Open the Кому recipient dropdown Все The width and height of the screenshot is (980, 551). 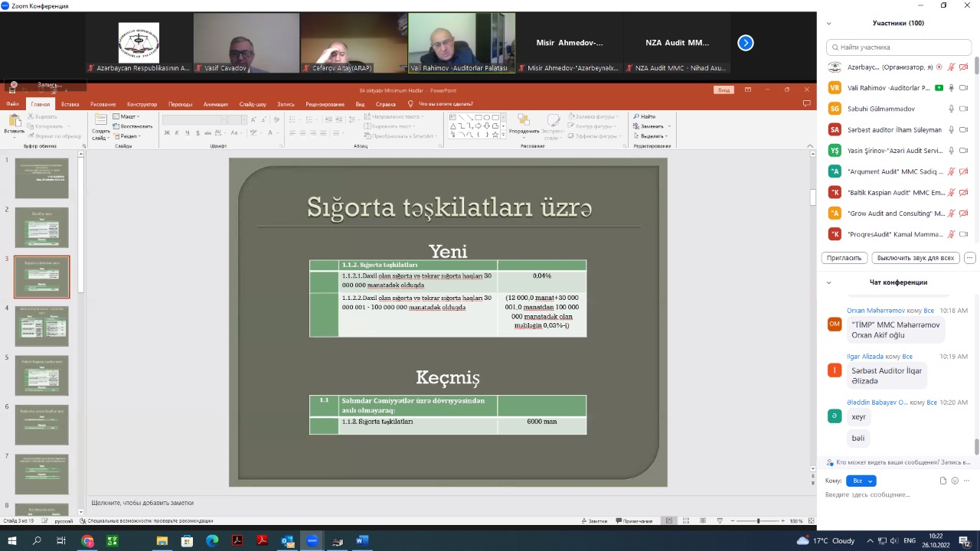[x=861, y=481]
